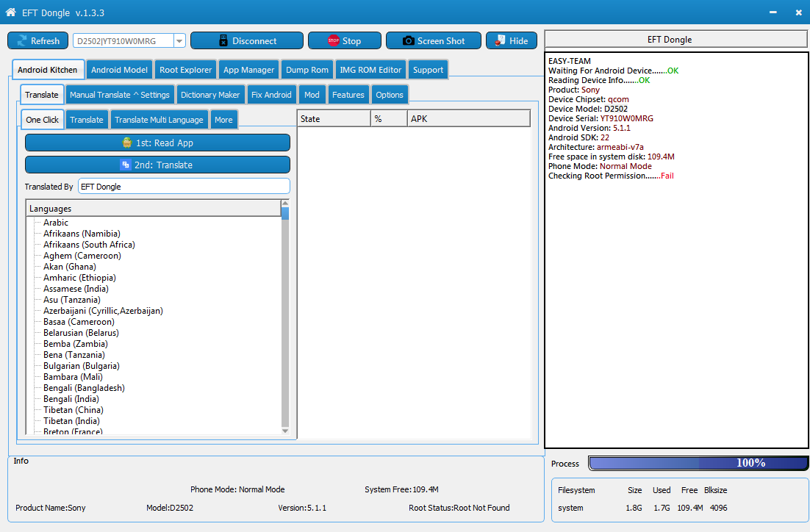Open the Translate Multi Language tab

pos(159,119)
